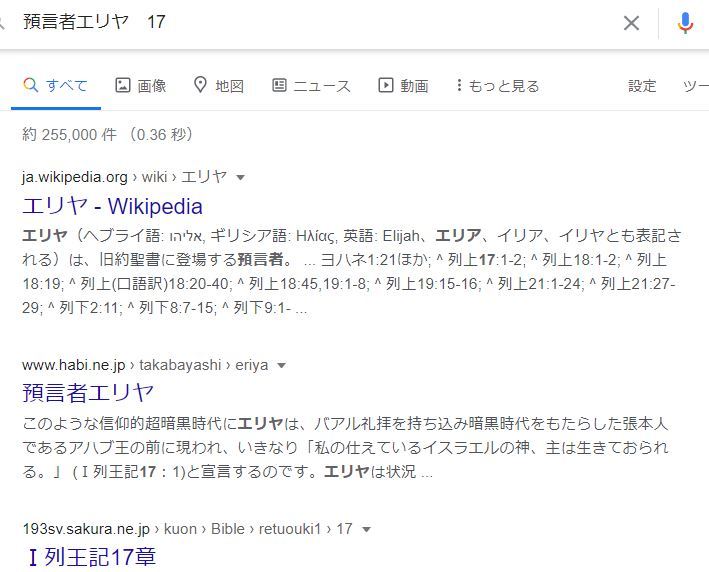Viewport: 709px width, 572px height.
Task: Click the newspaper icon on the ニュース tab
Action: click(x=279, y=85)
